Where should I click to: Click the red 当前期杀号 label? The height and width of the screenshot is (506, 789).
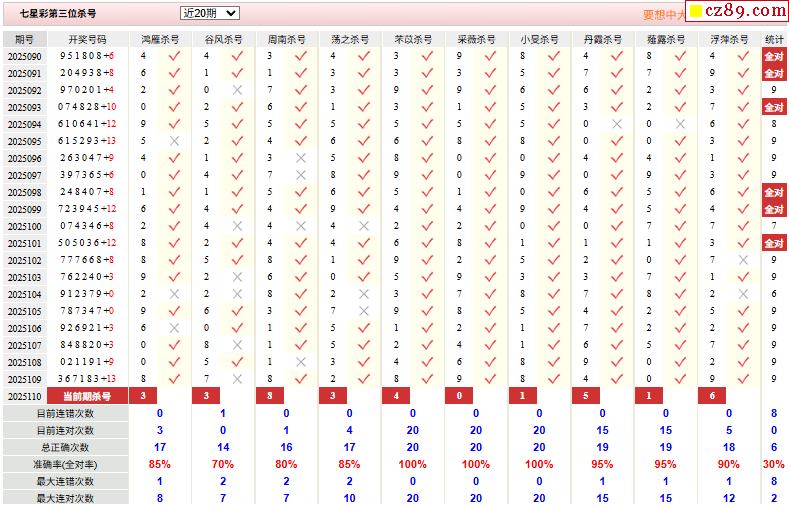tap(87, 396)
